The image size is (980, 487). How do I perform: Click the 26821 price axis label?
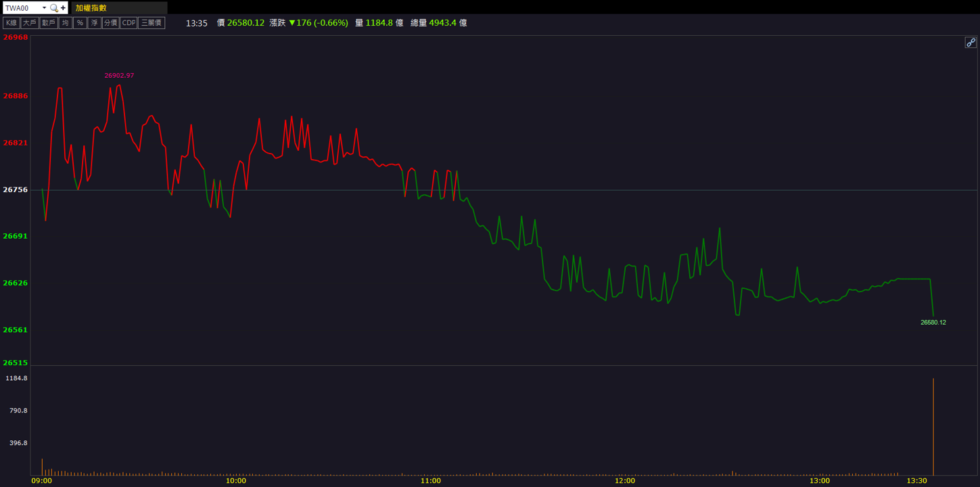point(16,143)
